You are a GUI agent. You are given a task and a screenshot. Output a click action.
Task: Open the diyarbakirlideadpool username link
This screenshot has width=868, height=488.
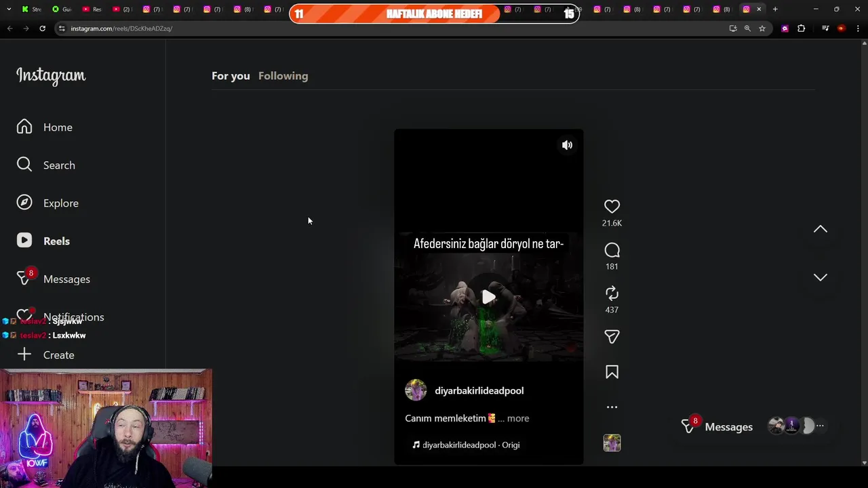(479, 390)
